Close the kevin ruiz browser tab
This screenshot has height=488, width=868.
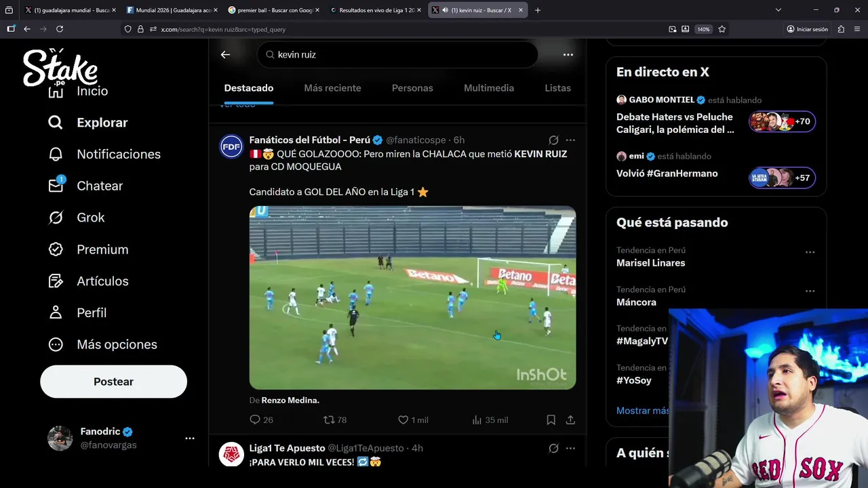(521, 10)
